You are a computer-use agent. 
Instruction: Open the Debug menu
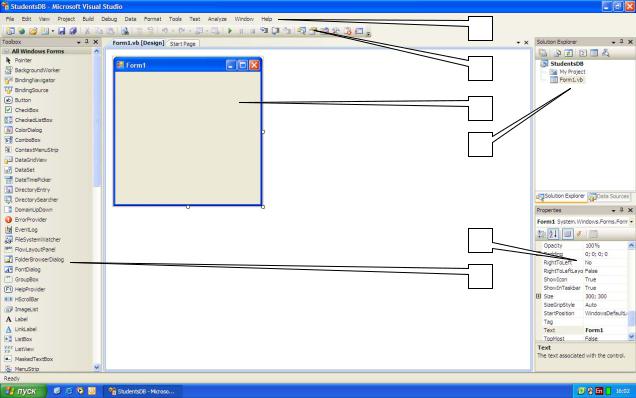click(109, 19)
